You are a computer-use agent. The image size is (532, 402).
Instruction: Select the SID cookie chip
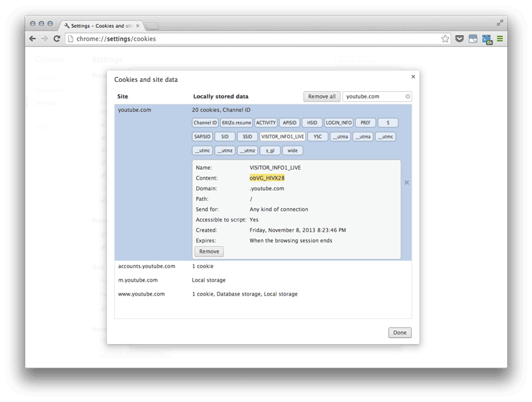[225, 136]
